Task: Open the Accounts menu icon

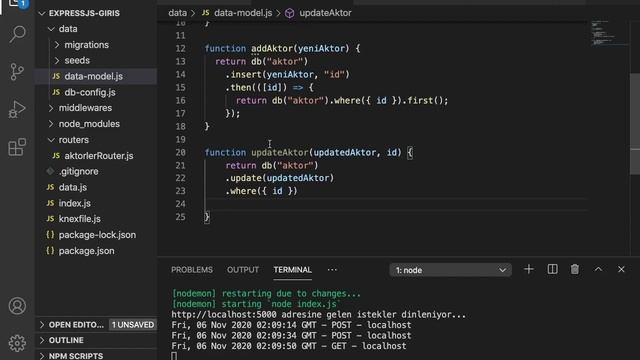Action: point(17,306)
